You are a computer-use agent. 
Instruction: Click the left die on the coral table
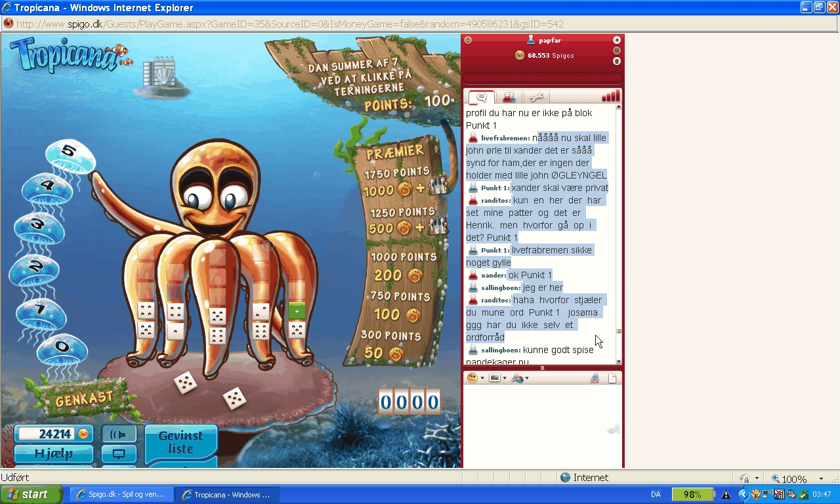tap(185, 383)
